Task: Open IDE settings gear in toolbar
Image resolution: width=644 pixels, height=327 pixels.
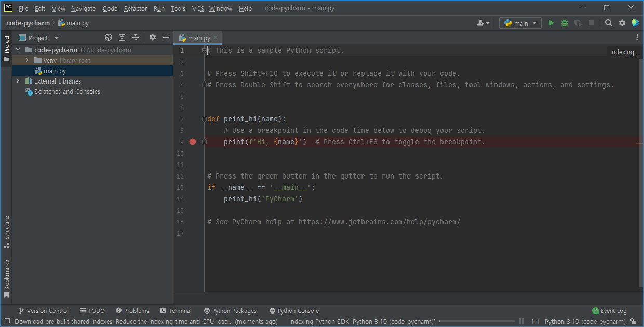Action: pyautogui.click(x=622, y=23)
